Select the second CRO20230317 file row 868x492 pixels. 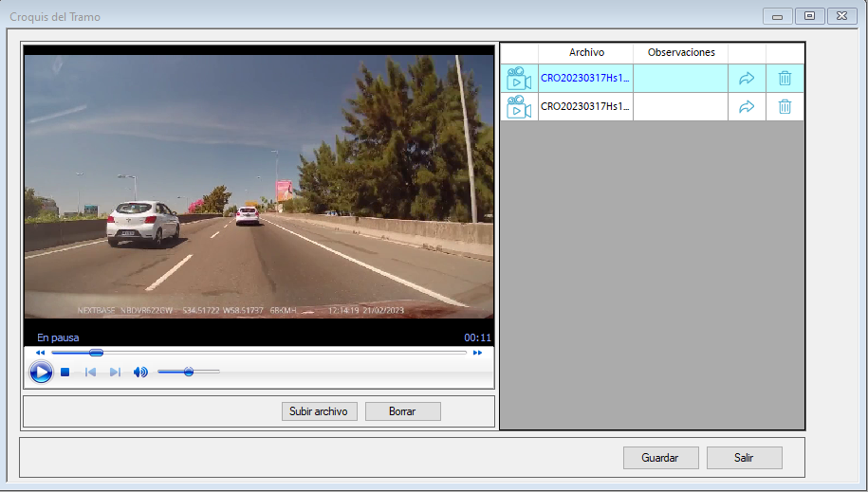(x=585, y=106)
